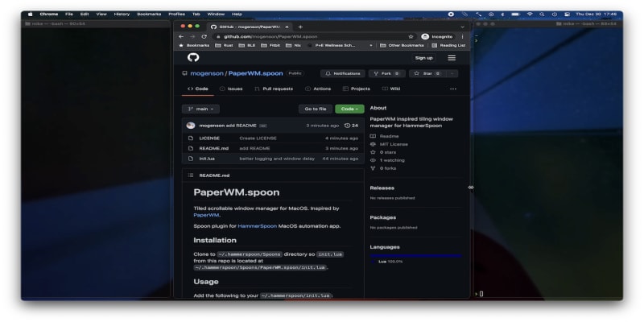Toggle Notifications for this repository

(344, 73)
